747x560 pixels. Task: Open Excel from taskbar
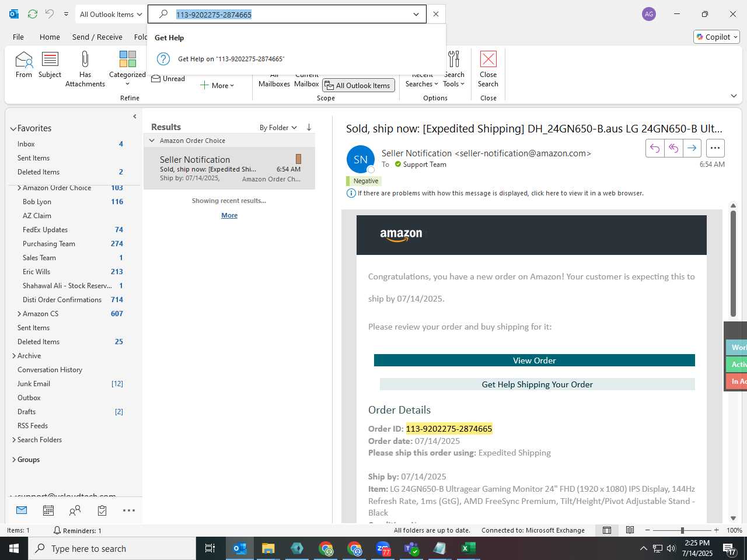coord(469,548)
